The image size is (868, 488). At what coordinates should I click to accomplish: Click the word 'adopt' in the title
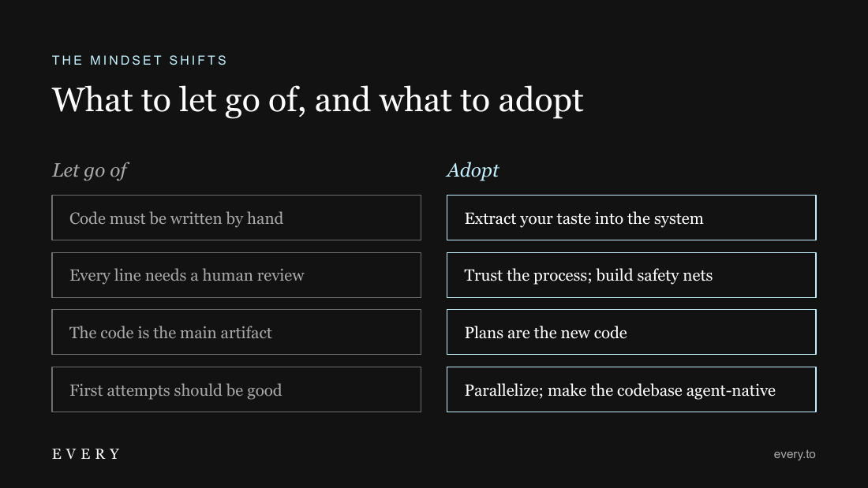click(541, 101)
